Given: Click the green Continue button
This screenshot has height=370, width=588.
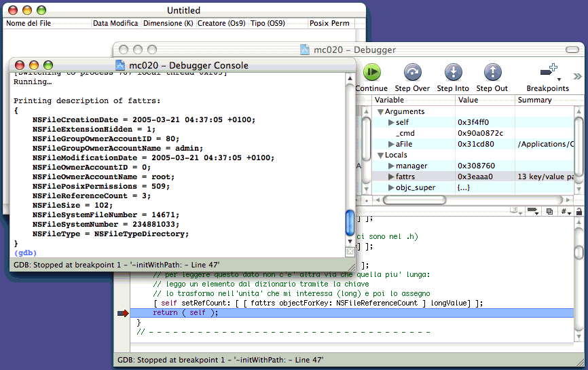Looking at the screenshot, I should click(371, 72).
